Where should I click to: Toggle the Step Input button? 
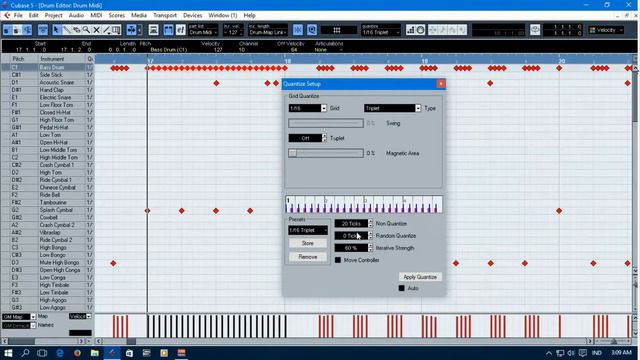[x=411, y=30]
